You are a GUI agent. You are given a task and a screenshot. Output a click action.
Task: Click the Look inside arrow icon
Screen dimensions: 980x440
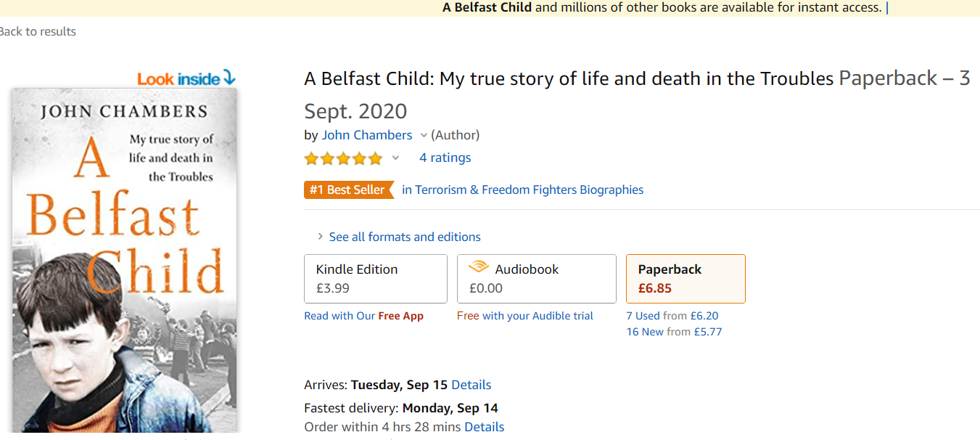(x=229, y=78)
